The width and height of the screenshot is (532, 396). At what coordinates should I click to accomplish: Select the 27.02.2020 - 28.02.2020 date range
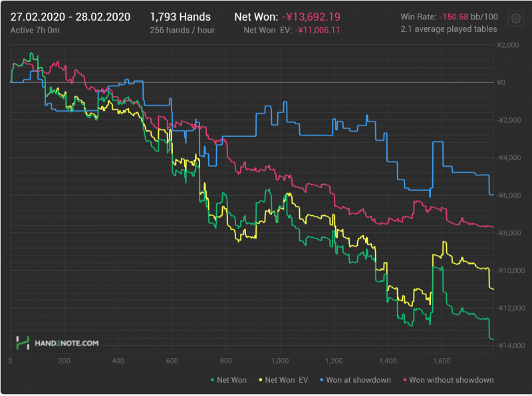[x=70, y=17]
